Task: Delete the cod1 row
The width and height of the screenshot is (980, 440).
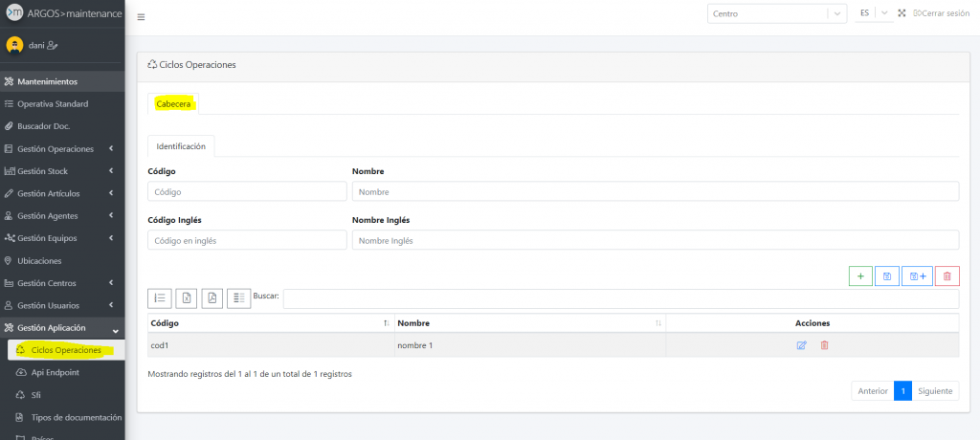Action: [824, 345]
